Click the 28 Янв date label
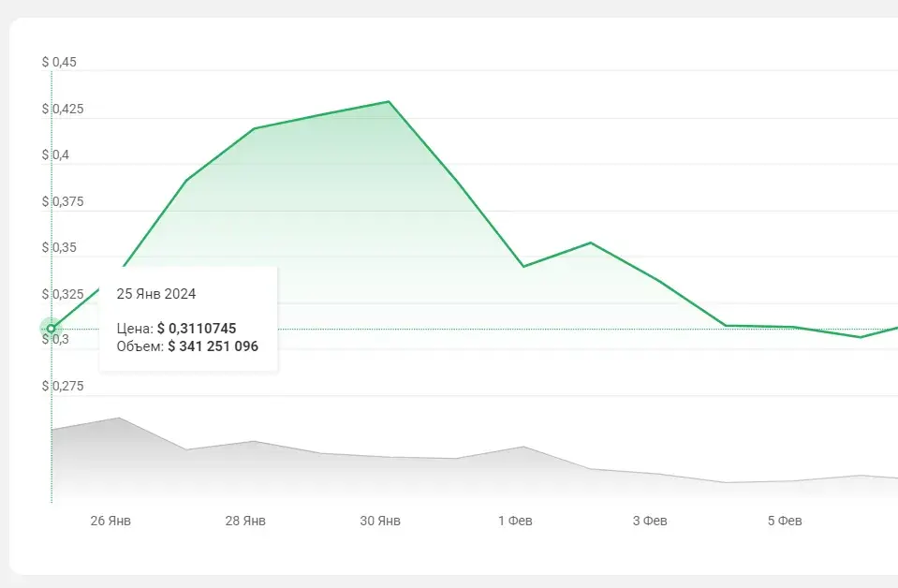The width and height of the screenshot is (898, 588). (x=245, y=521)
